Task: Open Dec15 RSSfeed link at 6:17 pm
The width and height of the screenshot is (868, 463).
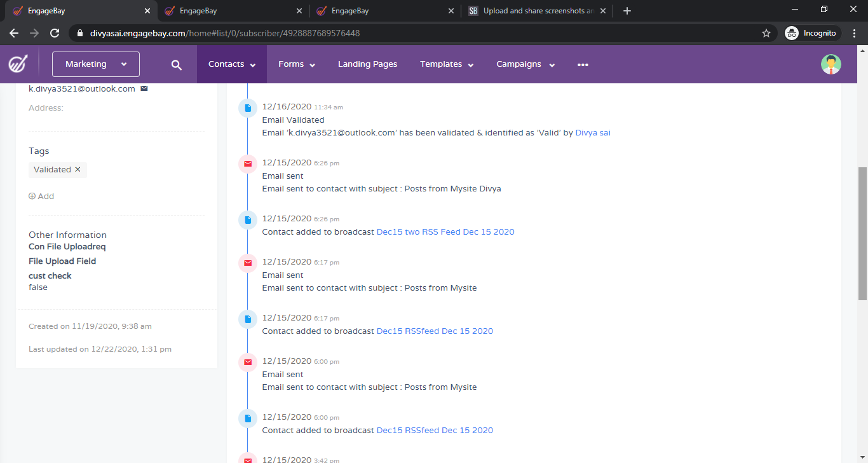Action: coord(435,331)
